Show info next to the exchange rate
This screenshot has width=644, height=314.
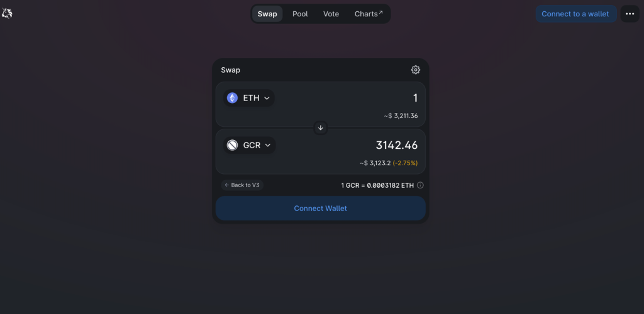(x=420, y=185)
